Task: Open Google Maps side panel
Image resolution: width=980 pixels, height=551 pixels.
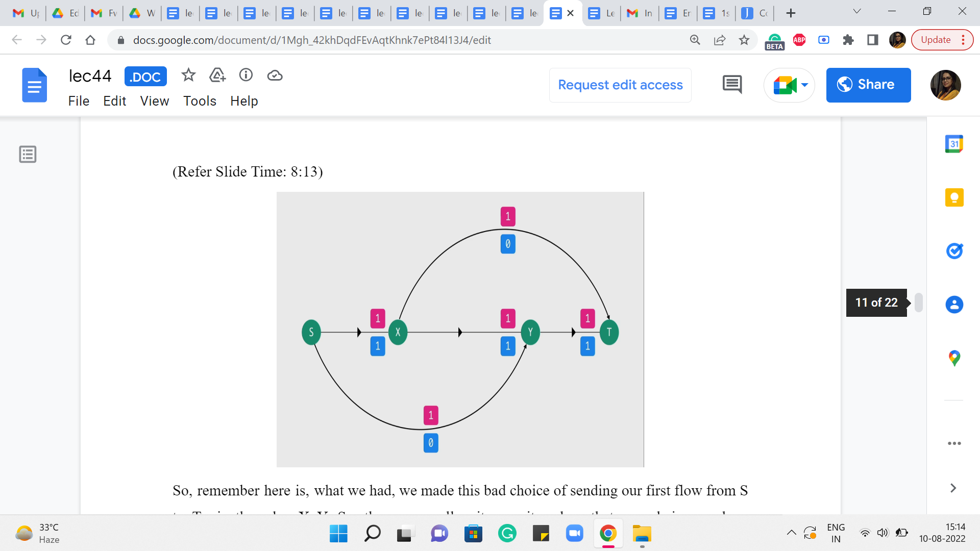Action: [x=954, y=358]
